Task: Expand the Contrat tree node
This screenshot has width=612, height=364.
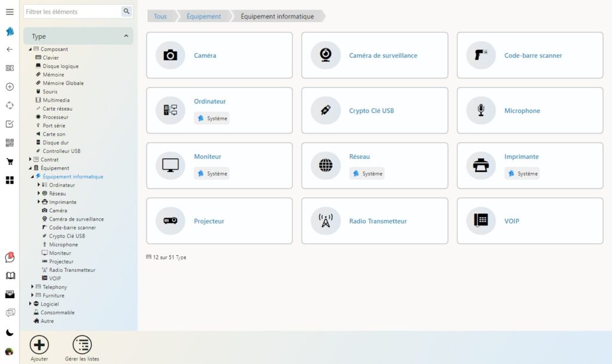Action: click(x=30, y=160)
